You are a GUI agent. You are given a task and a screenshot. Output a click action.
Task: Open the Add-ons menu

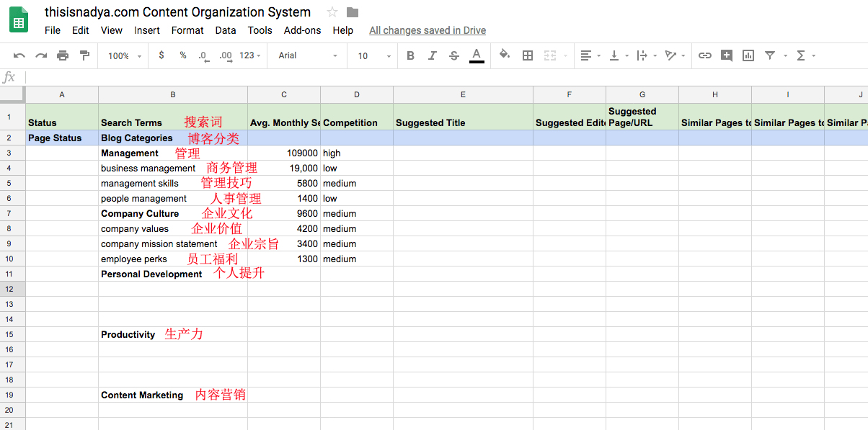tap(302, 30)
